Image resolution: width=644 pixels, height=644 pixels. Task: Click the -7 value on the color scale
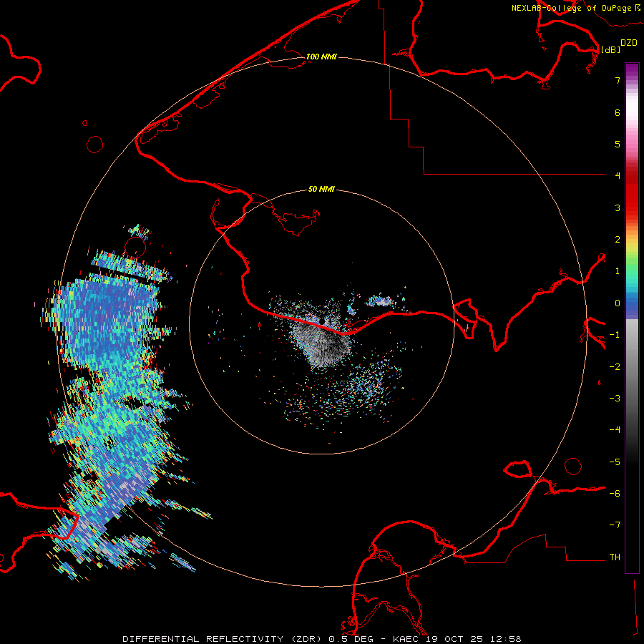point(615,525)
